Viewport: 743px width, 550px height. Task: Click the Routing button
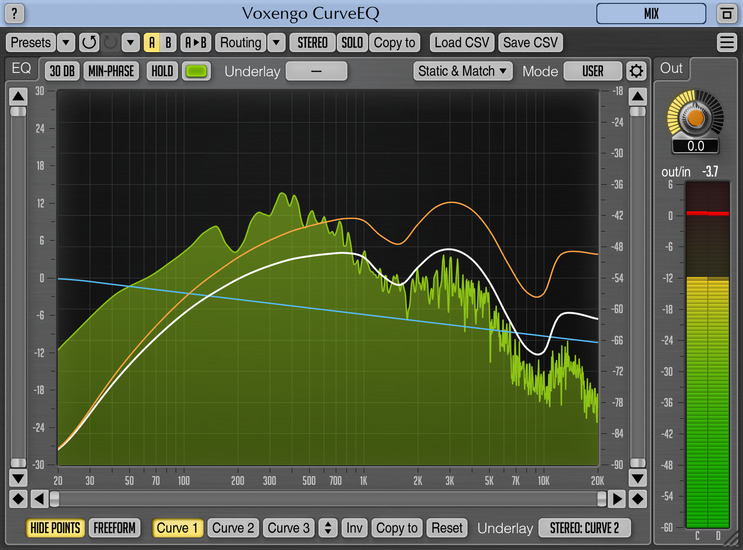(241, 43)
